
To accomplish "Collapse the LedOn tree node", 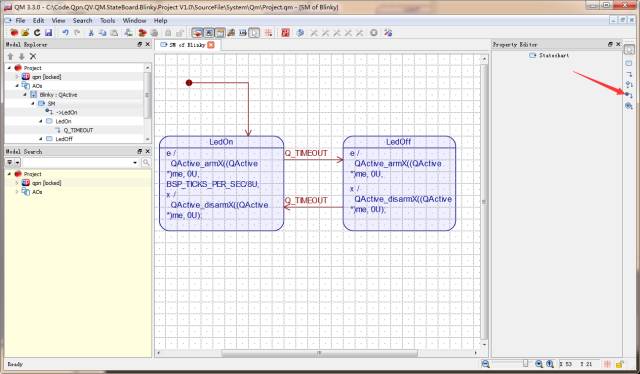I will [41, 121].
